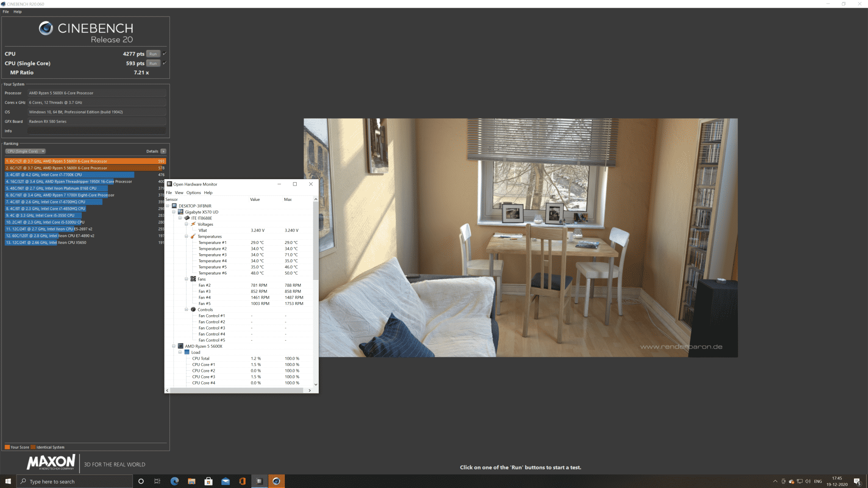The width and height of the screenshot is (868, 488).
Task: Click scroll-down arrow in Hardware Monitor
Action: click(x=316, y=384)
